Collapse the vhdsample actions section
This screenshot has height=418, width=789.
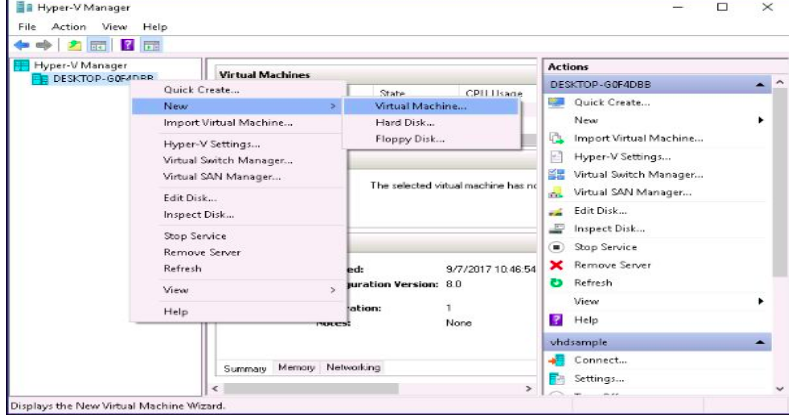coord(762,342)
